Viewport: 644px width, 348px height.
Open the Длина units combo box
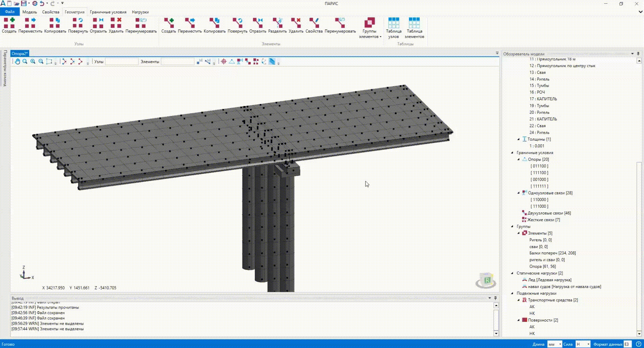click(x=555, y=344)
